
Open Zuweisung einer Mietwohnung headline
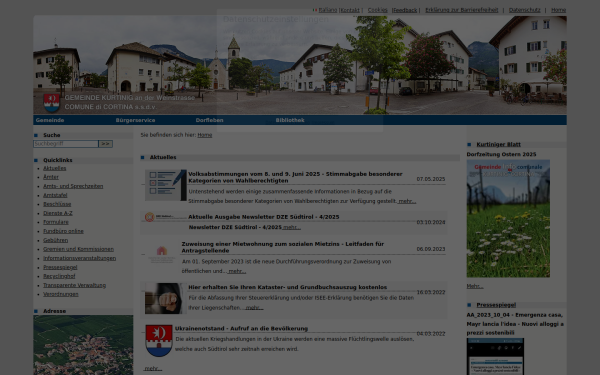283,247
